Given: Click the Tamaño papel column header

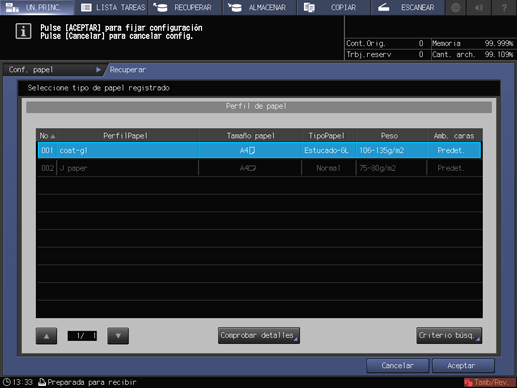Looking at the screenshot, I should coord(251,136).
